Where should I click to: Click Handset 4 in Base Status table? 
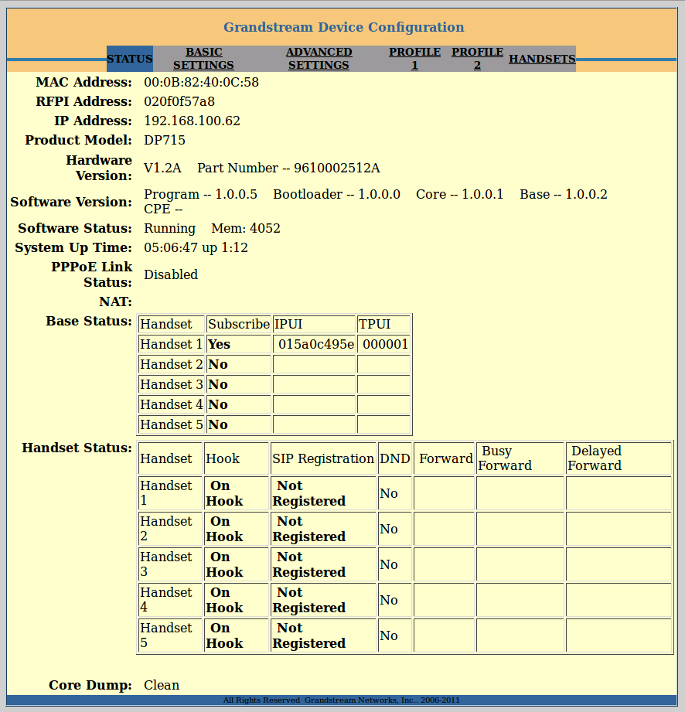click(x=171, y=404)
